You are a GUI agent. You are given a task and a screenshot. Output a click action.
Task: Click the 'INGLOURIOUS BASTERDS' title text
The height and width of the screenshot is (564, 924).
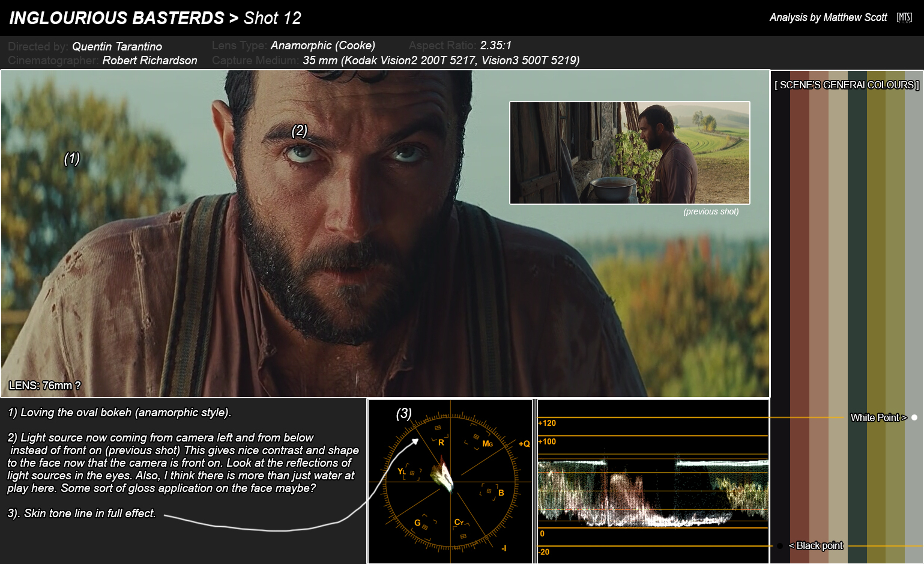116,18
